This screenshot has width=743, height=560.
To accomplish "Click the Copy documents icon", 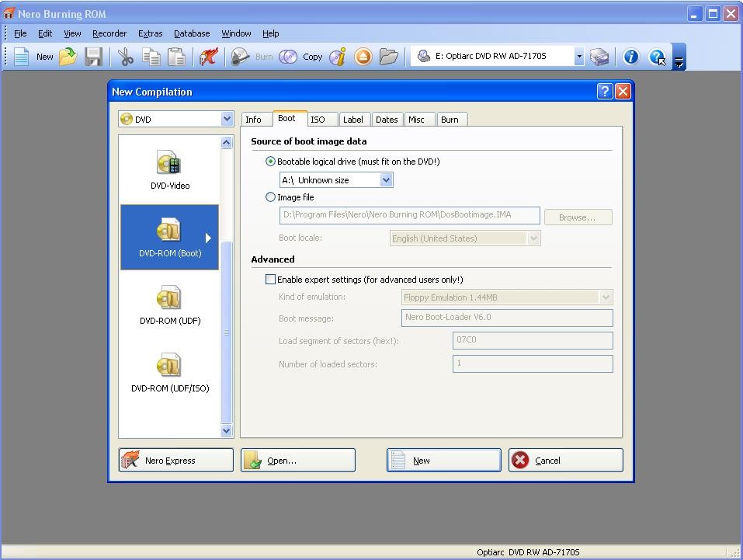I will tap(151, 57).
